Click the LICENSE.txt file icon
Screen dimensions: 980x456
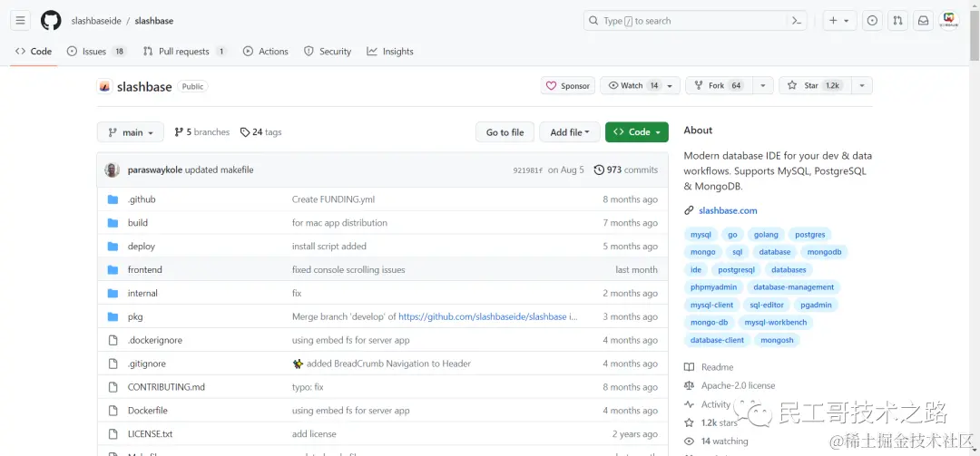(113, 434)
